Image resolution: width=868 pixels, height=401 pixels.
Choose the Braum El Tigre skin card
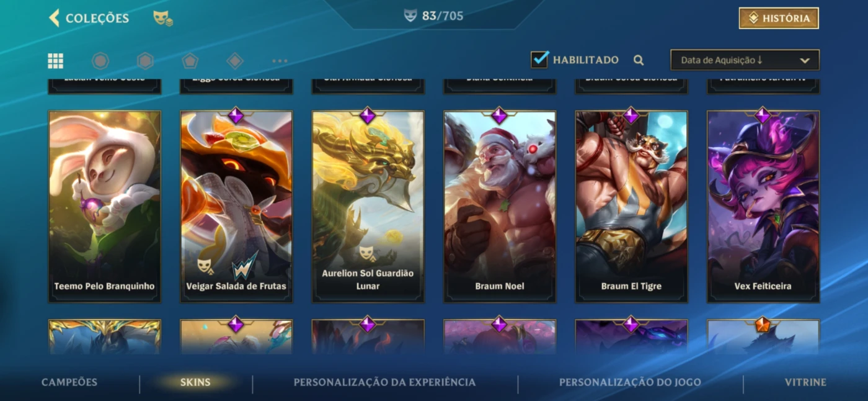click(x=631, y=207)
